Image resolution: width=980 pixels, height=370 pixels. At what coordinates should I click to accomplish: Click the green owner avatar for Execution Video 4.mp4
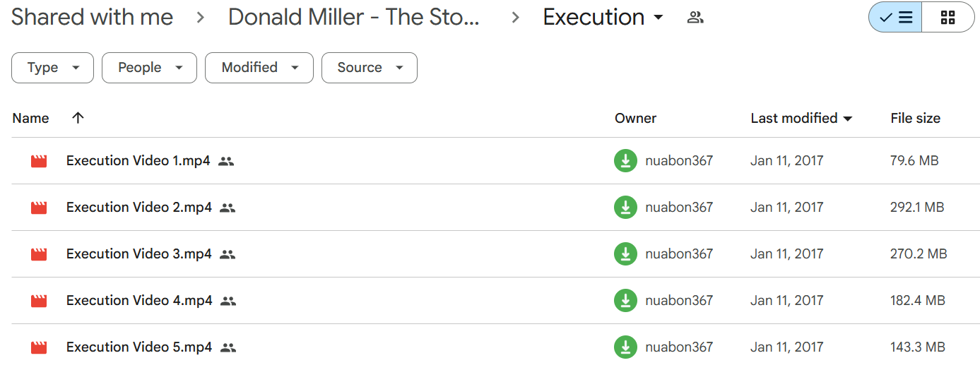tap(625, 301)
